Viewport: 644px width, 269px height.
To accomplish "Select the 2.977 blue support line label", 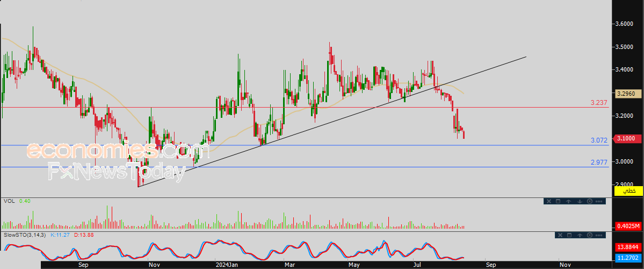I will (x=599, y=162).
